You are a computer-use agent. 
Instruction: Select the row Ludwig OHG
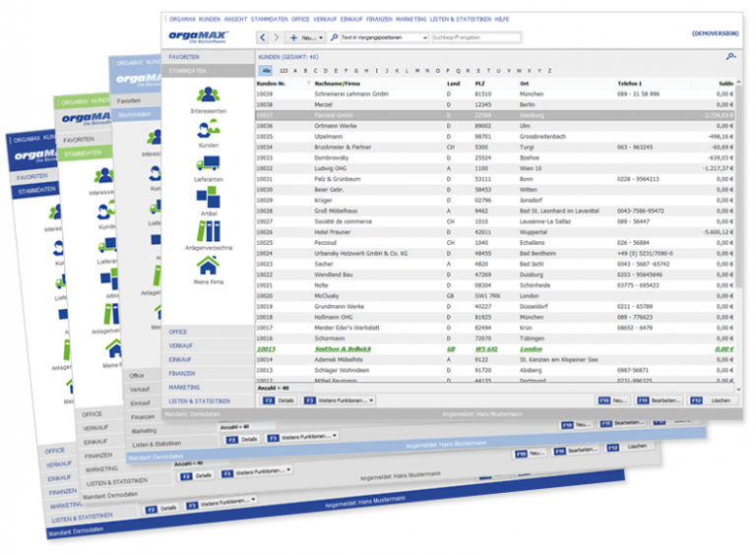coord(495,168)
